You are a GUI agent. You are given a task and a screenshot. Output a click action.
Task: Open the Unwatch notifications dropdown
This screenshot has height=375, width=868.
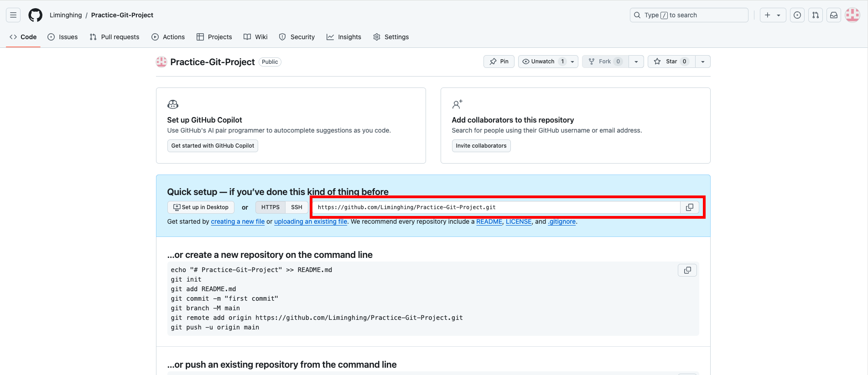coord(548,62)
